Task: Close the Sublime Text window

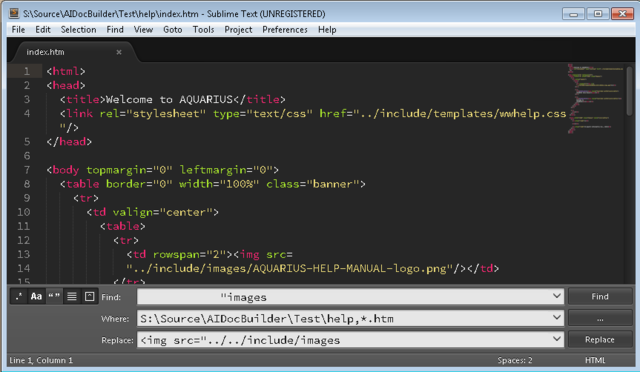Action: point(622,14)
